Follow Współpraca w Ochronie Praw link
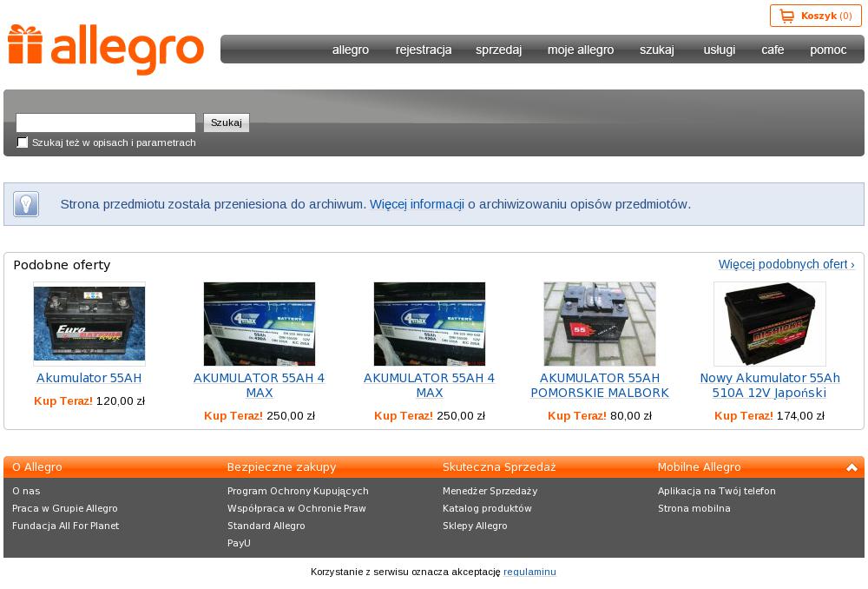 [x=297, y=508]
